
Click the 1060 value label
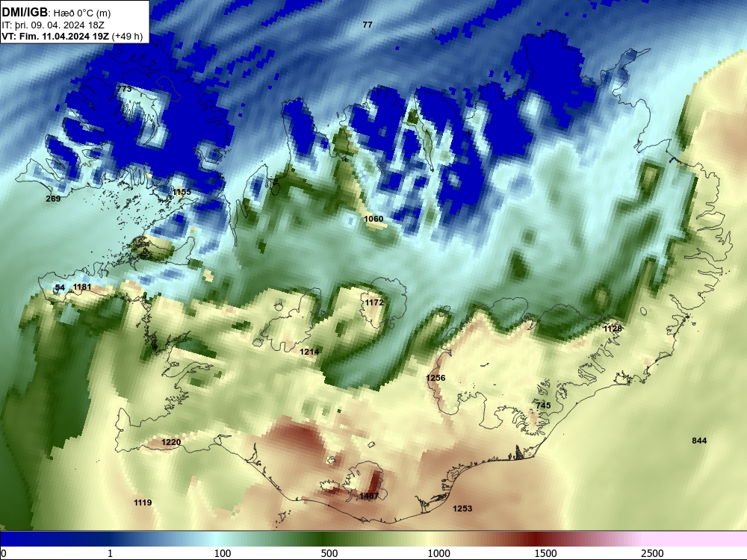[373, 219]
